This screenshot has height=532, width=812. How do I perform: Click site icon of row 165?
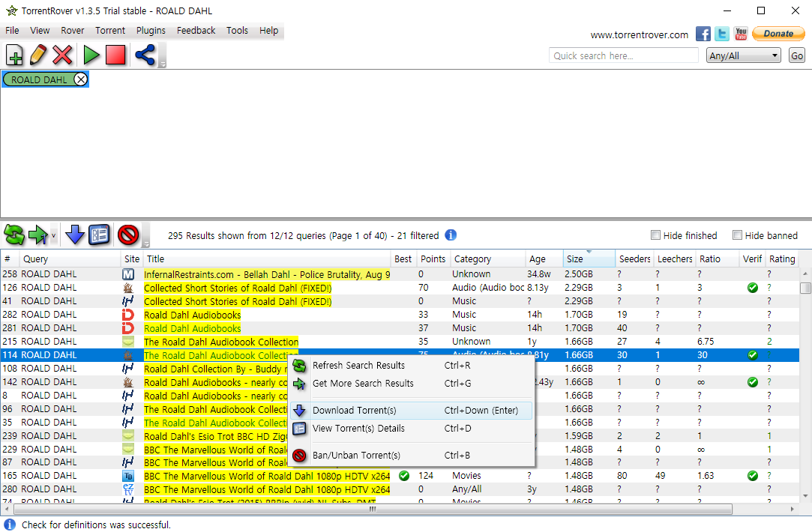(128, 476)
